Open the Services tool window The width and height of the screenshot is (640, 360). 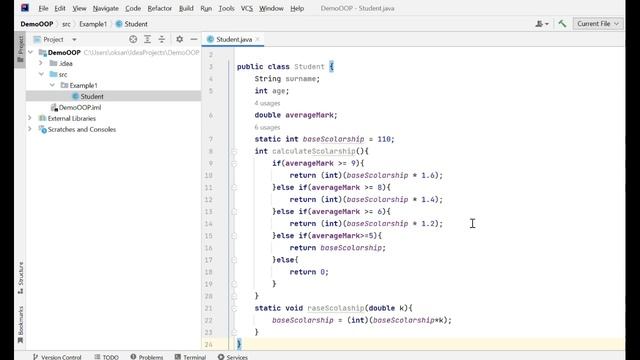(233, 357)
